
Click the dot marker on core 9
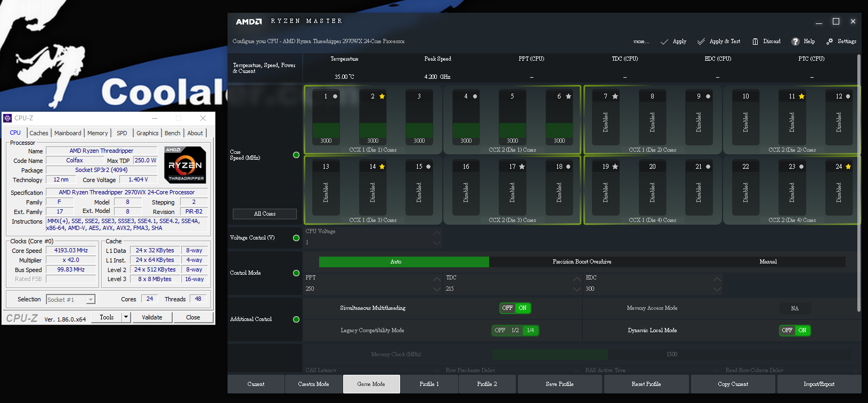(x=708, y=96)
